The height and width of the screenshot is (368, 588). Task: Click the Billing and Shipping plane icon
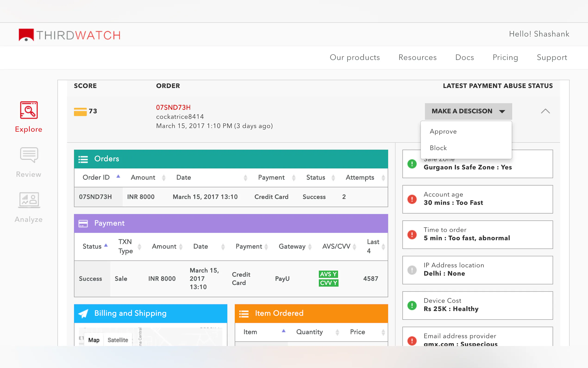coord(83,314)
